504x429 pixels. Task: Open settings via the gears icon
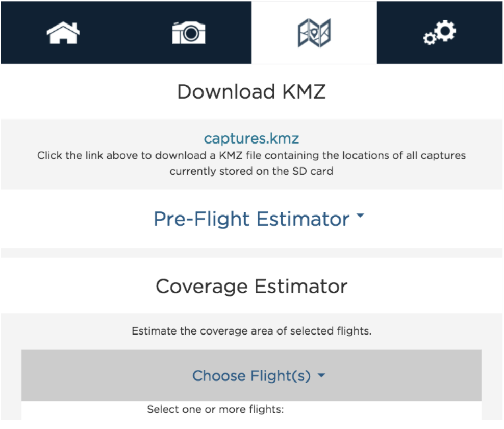[439, 33]
